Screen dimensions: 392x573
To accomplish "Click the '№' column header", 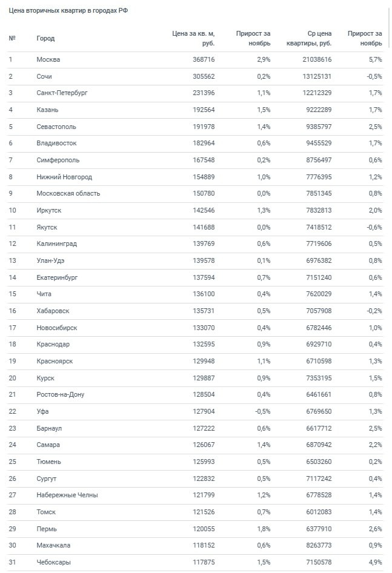I will click(x=12, y=38).
